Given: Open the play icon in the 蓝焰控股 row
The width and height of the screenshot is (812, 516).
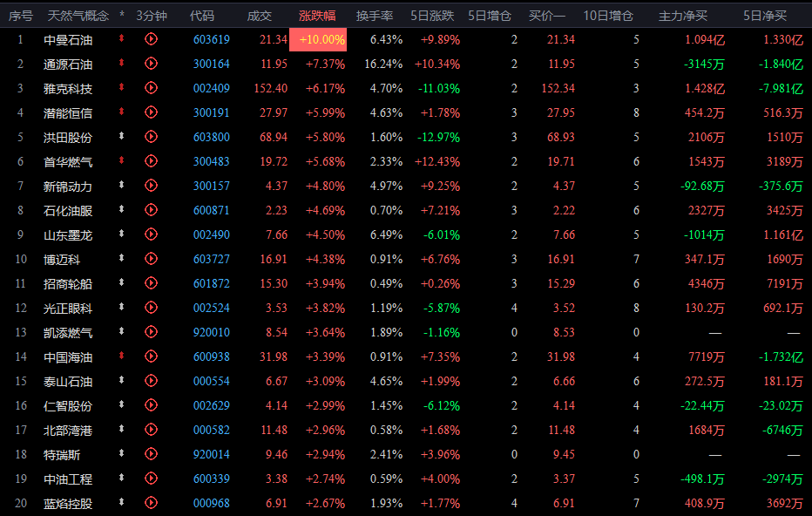Looking at the screenshot, I should point(151,502).
